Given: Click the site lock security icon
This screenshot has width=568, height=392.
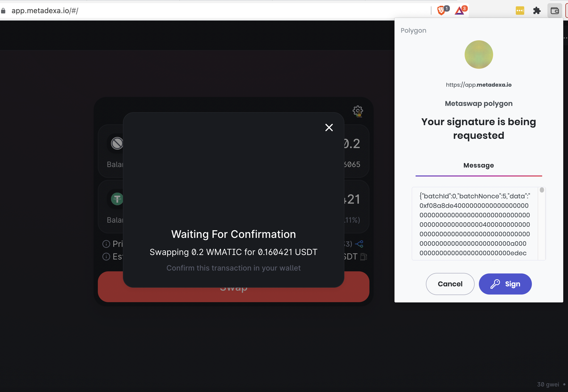Looking at the screenshot, I should [3, 11].
